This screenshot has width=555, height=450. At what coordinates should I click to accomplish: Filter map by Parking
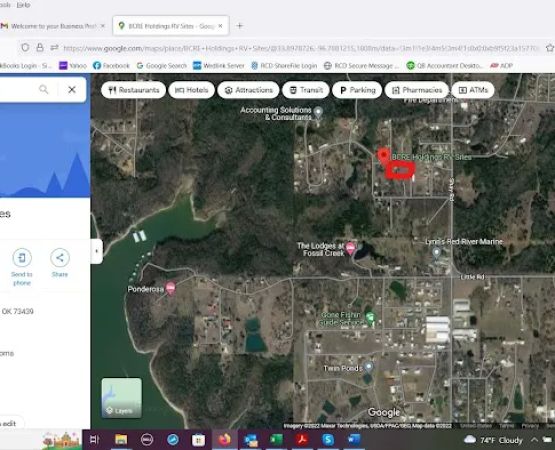(x=357, y=90)
